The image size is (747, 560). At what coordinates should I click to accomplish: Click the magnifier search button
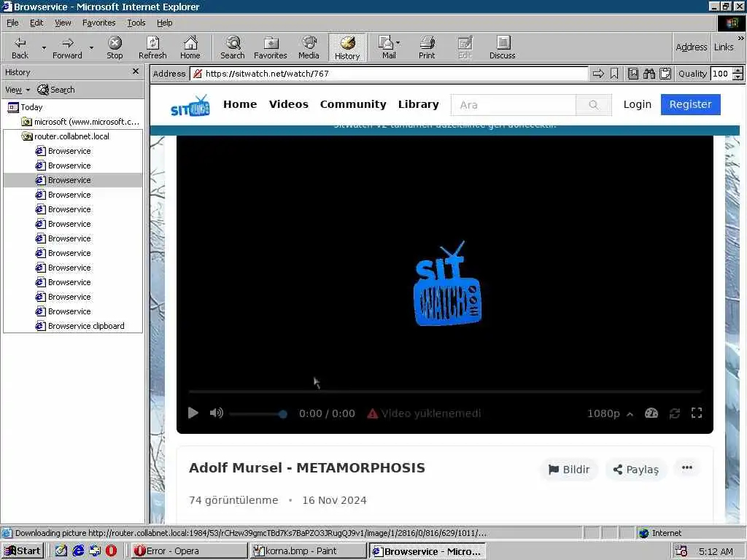click(594, 105)
